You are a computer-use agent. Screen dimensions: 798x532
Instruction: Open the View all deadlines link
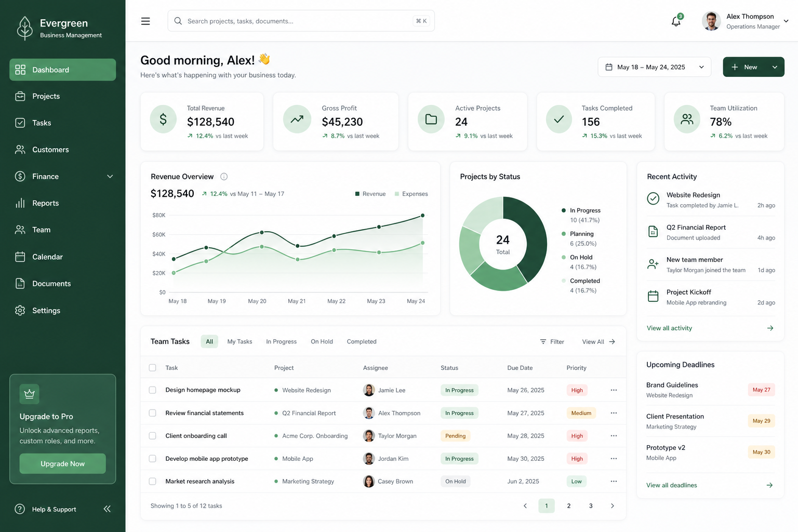point(671,485)
